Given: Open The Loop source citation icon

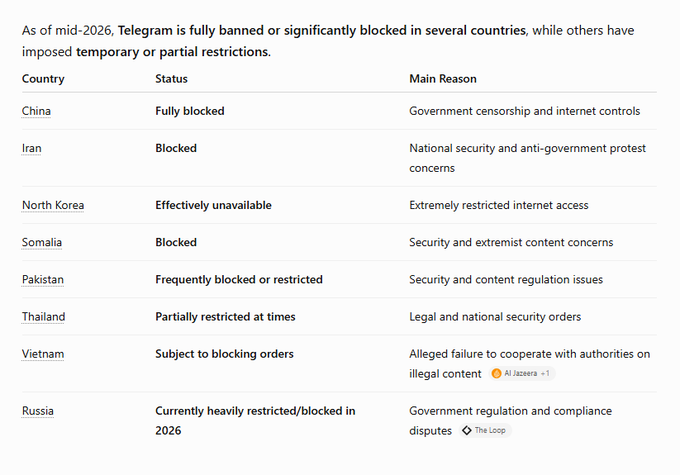Looking at the screenshot, I should [x=467, y=430].
